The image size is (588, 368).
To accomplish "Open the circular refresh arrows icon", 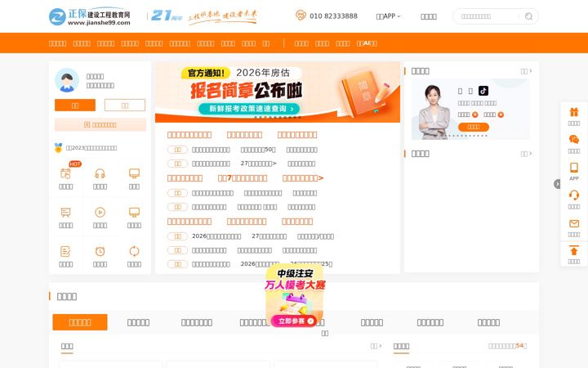I will click(134, 251).
